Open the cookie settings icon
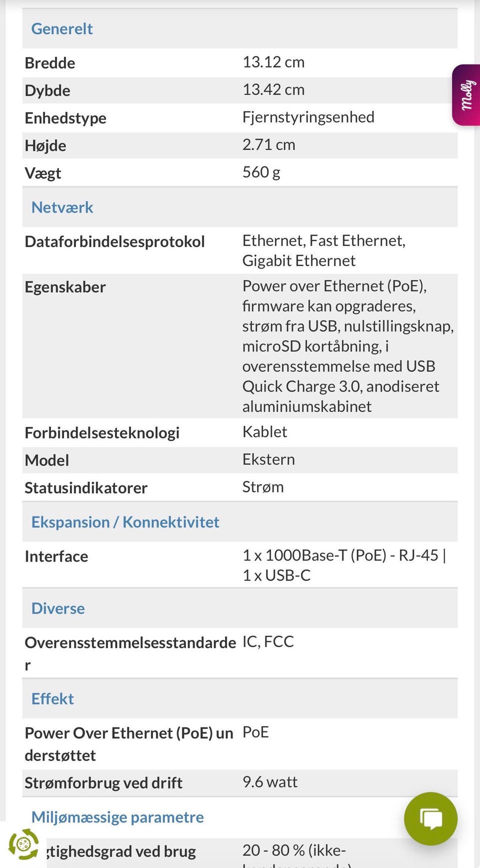The width and height of the screenshot is (480, 868). pyautogui.click(x=23, y=844)
